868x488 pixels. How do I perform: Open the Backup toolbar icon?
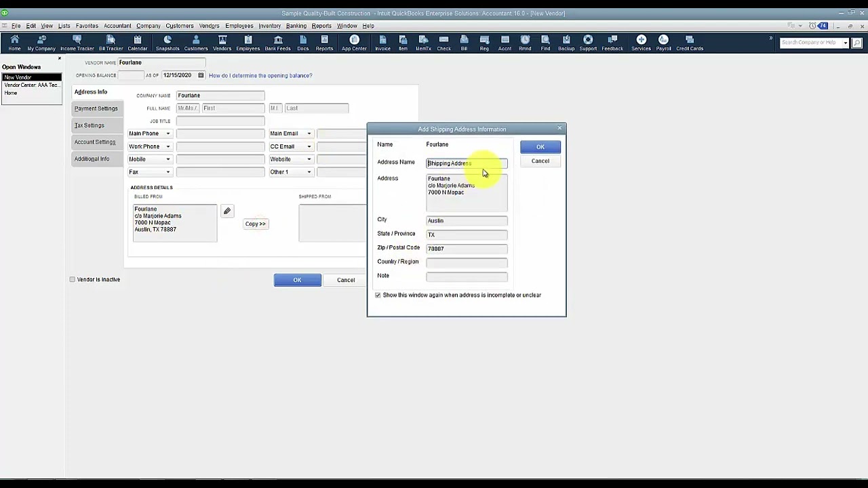[x=566, y=43]
